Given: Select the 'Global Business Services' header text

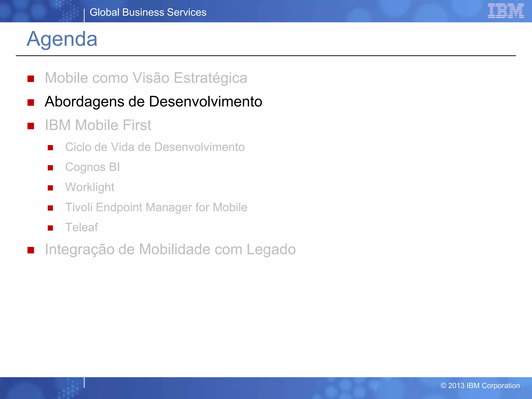Looking at the screenshot, I should (148, 12).
